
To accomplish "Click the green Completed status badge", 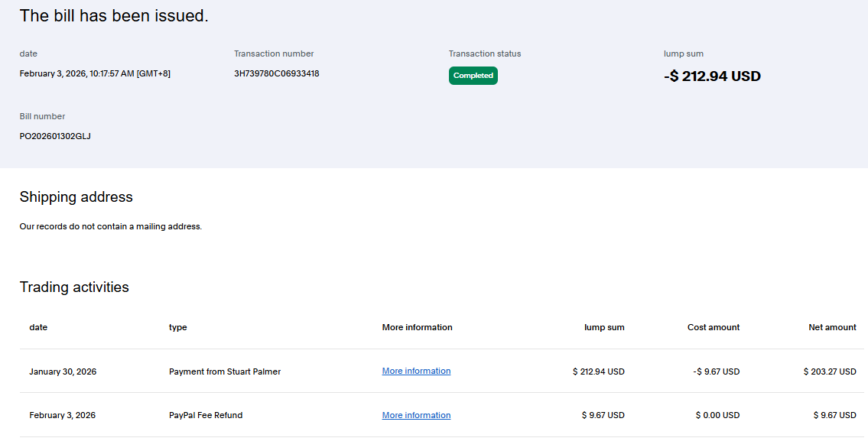I will click(473, 76).
